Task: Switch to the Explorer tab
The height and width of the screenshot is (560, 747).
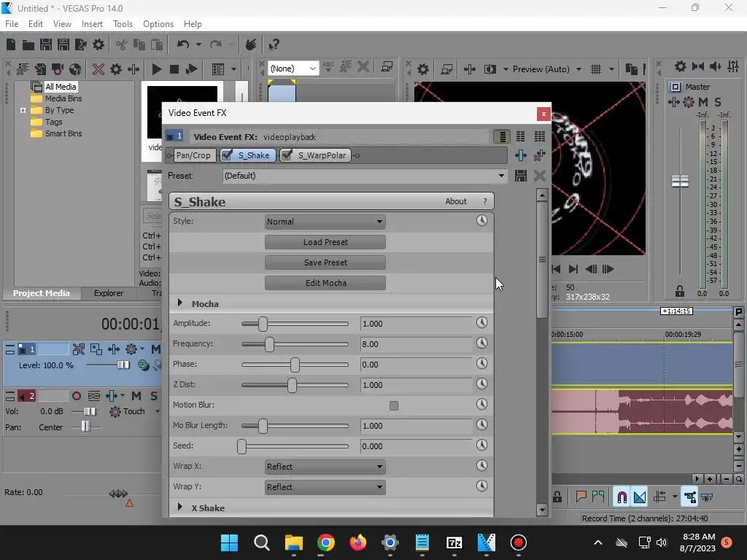Action: tap(109, 293)
